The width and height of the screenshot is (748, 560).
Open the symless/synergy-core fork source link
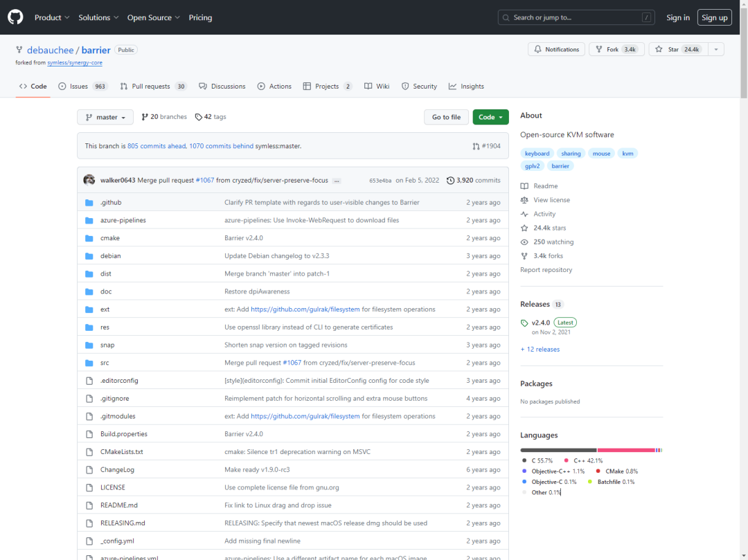click(74, 63)
